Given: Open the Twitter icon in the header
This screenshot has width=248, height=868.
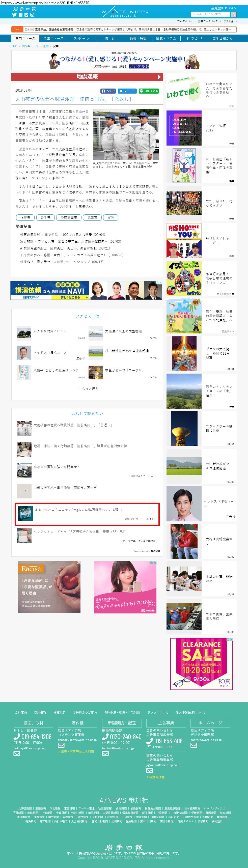Looking at the screenshot, I should point(14,15).
